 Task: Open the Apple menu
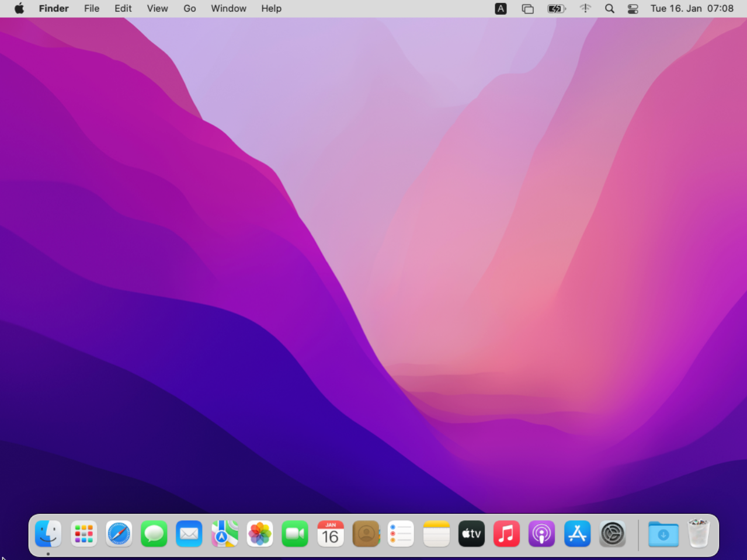point(18,8)
